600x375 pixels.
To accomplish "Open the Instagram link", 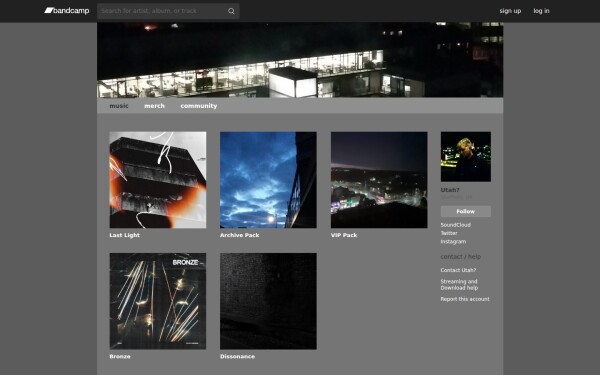I will tap(453, 241).
